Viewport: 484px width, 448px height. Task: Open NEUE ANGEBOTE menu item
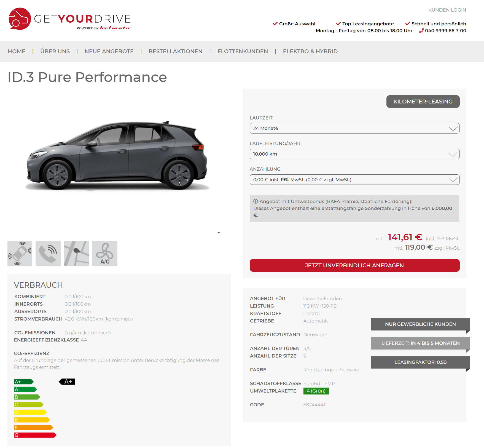pos(109,51)
